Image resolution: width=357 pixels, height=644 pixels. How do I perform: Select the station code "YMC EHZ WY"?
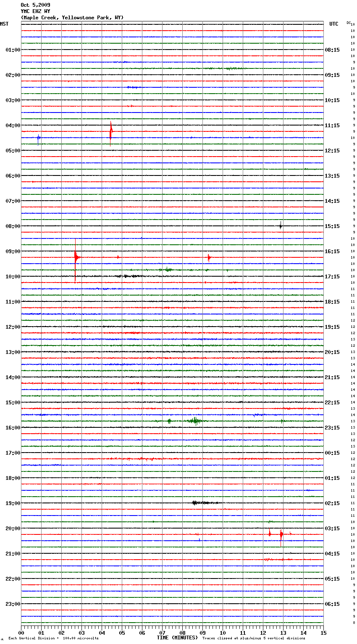(35, 11)
